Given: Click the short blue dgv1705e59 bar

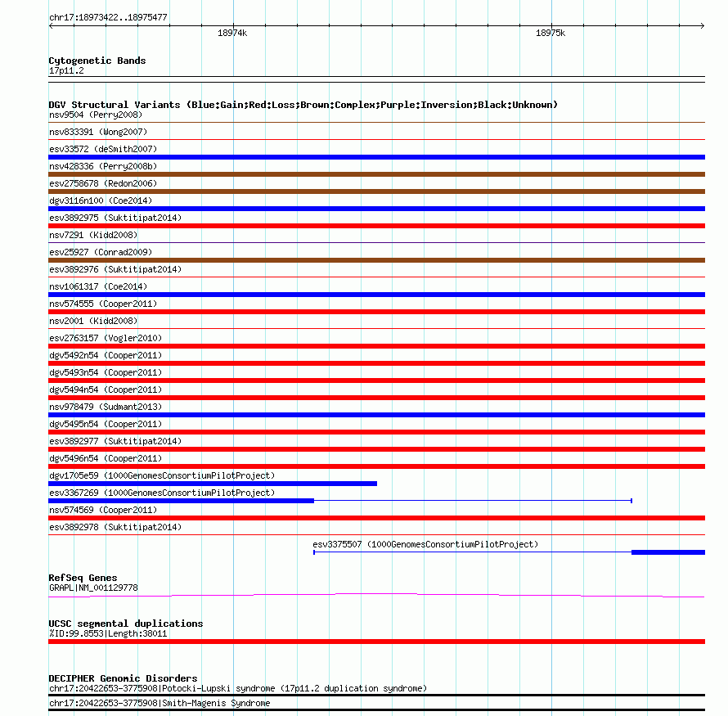Looking at the screenshot, I should (x=213, y=484).
